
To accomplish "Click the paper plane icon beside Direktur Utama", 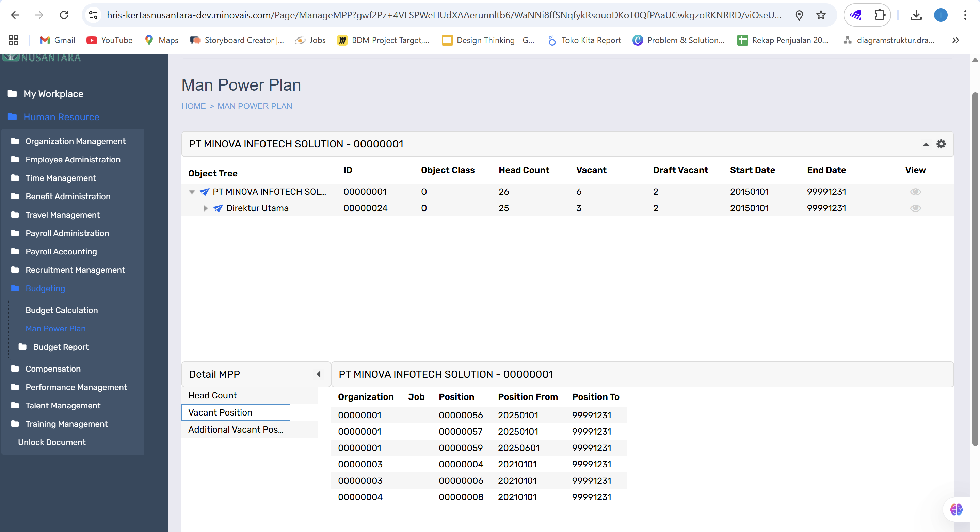I will click(x=218, y=208).
